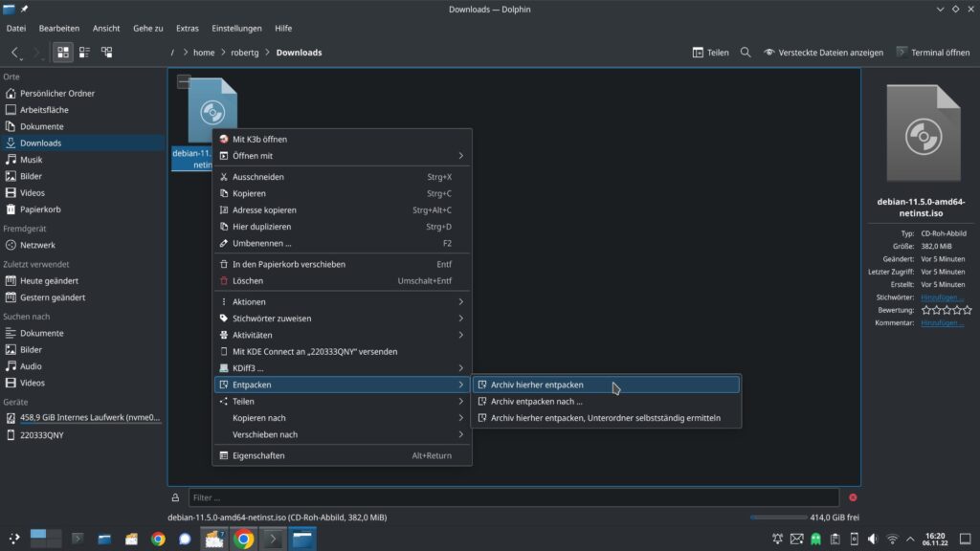The width and height of the screenshot is (980, 551).
Task: Show desktop with the taskbar corner icon
Action: (x=965, y=539)
